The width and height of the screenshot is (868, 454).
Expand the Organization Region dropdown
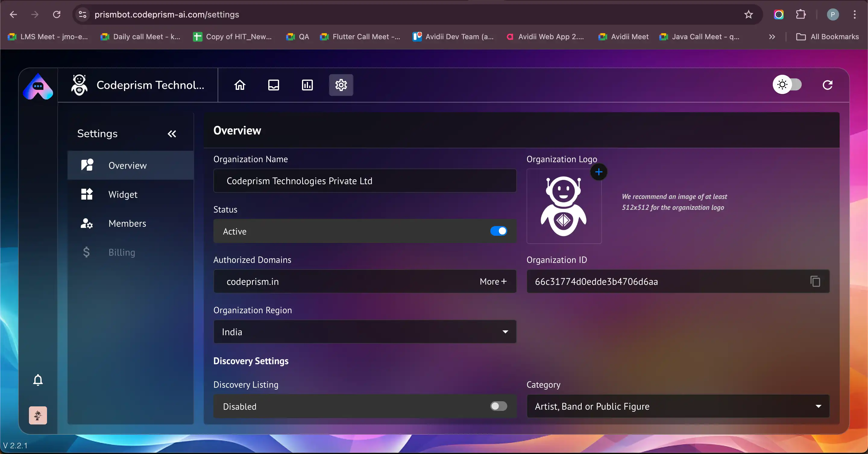pyautogui.click(x=365, y=332)
